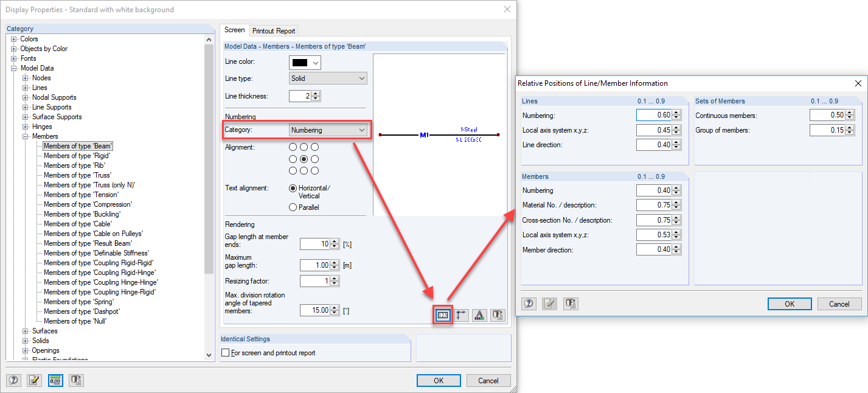
Task: Click Cross-section No. / description field
Action: pos(659,220)
